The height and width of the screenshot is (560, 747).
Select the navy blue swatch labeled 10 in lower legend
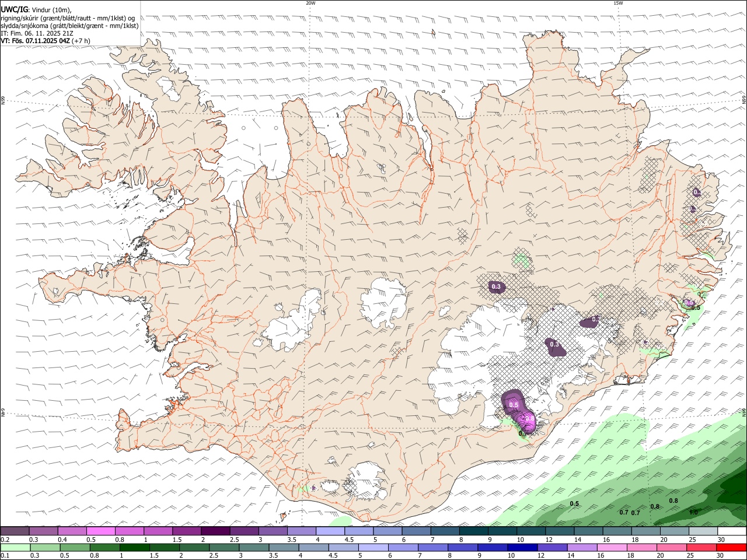click(x=523, y=548)
